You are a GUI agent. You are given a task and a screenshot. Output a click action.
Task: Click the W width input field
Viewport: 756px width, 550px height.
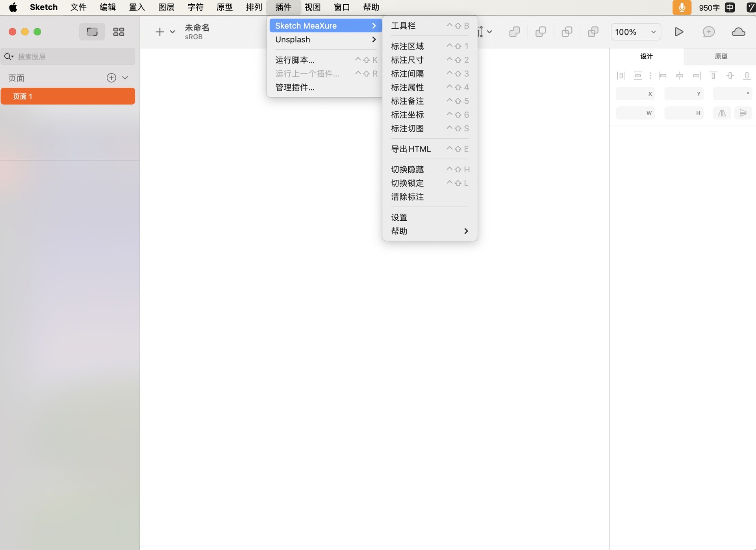[635, 113]
